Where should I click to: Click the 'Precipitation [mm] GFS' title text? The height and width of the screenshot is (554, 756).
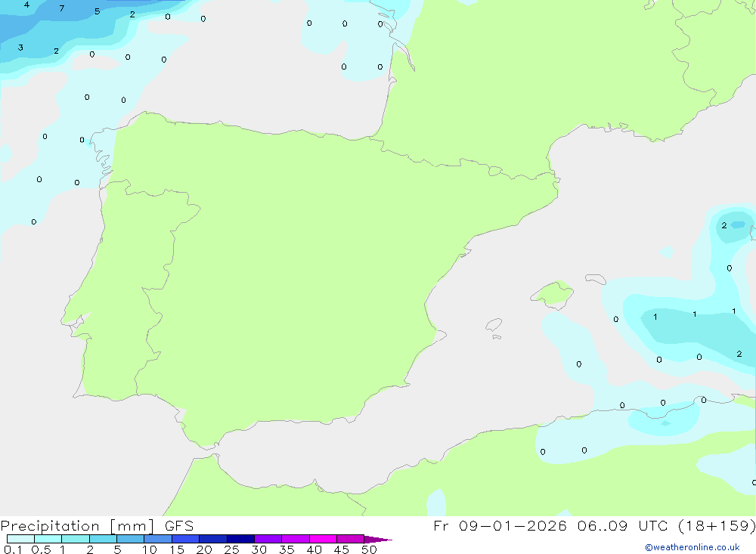97,525
